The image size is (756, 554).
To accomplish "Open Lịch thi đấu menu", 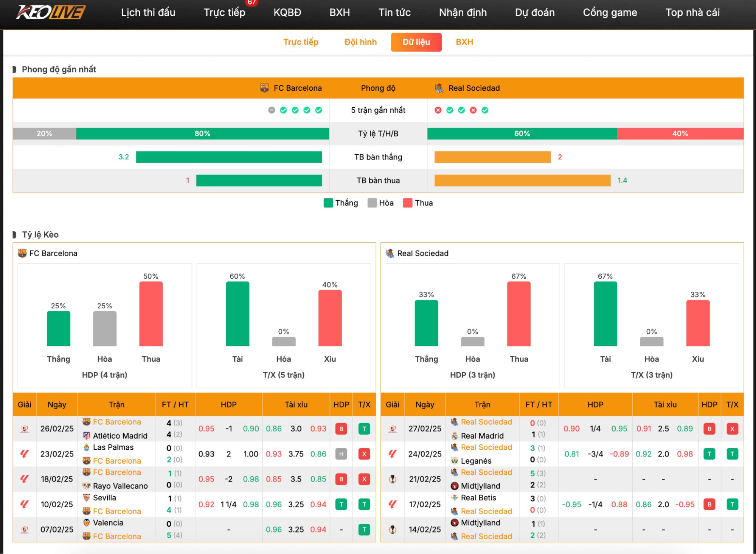I will click(x=148, y=12).
